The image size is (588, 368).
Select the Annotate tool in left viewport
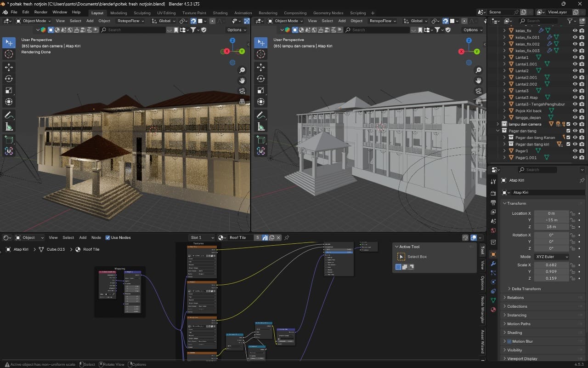click(x=9, y=115)
